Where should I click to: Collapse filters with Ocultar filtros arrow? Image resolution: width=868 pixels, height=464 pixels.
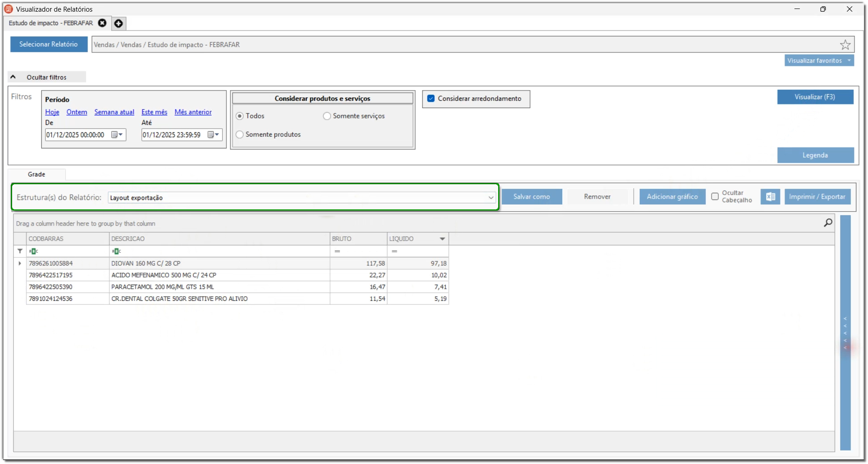[13, 77]
